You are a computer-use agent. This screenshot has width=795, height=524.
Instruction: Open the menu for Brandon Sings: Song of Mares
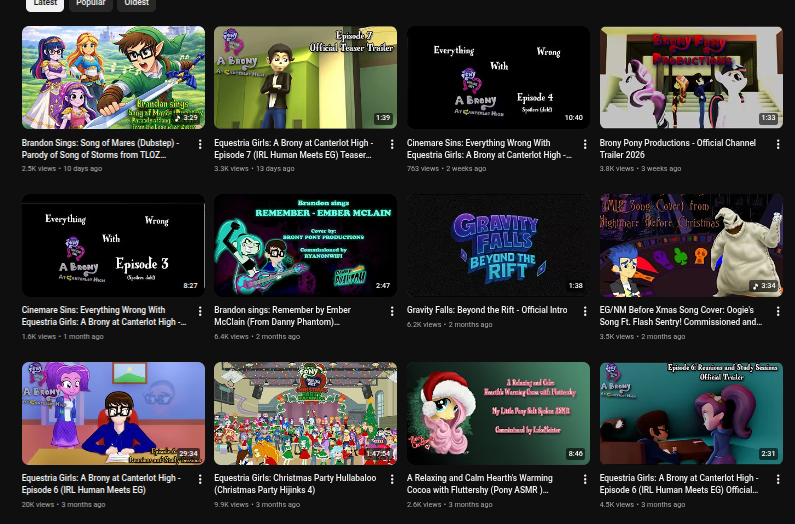click(200, 145)
